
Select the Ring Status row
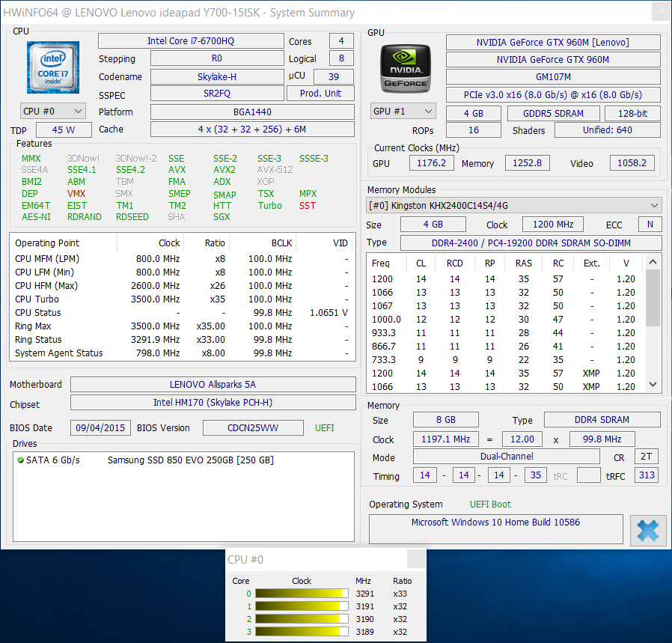click(182, 340)
